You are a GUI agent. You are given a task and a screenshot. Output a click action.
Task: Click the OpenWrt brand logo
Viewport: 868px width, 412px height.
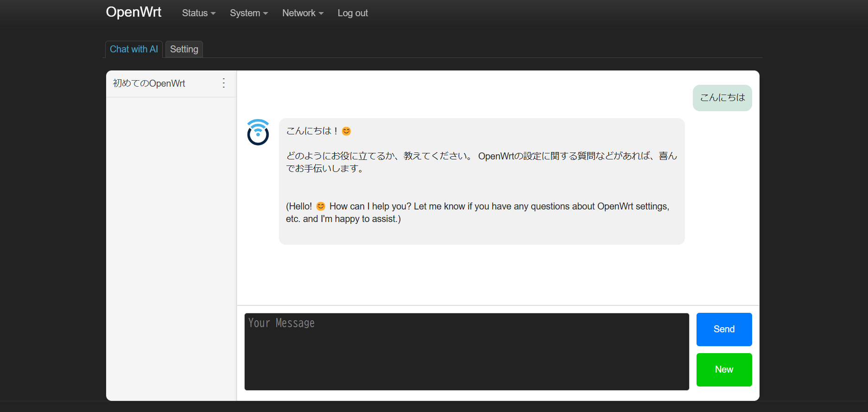coord(133,12)
